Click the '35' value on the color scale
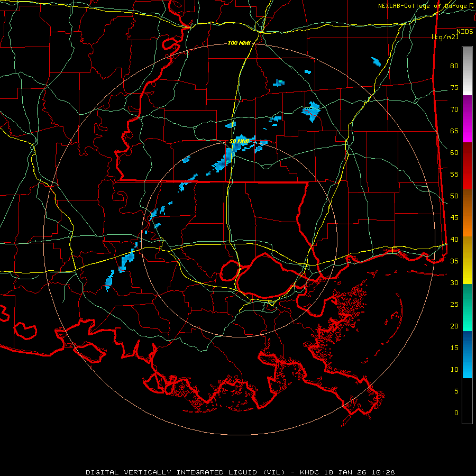476x476 pixels. [x=454, y=261]
